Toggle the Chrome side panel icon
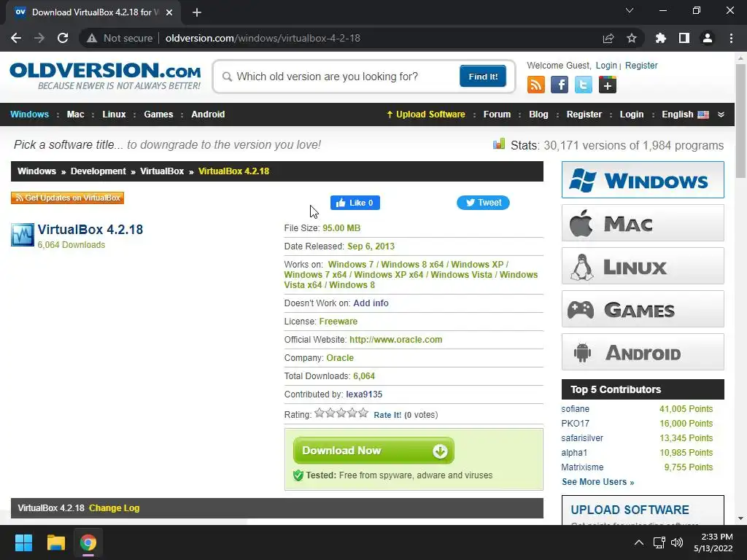 click(x=684, y=38)
